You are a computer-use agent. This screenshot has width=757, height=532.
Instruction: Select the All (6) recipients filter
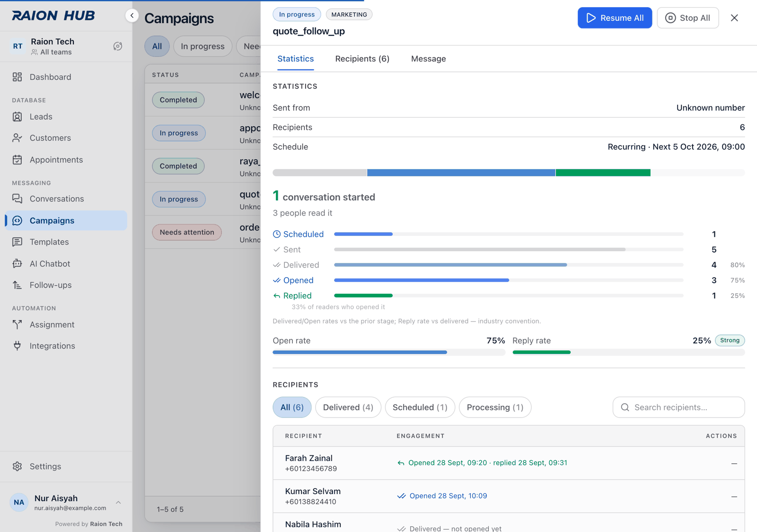click(x=292, y=407)
